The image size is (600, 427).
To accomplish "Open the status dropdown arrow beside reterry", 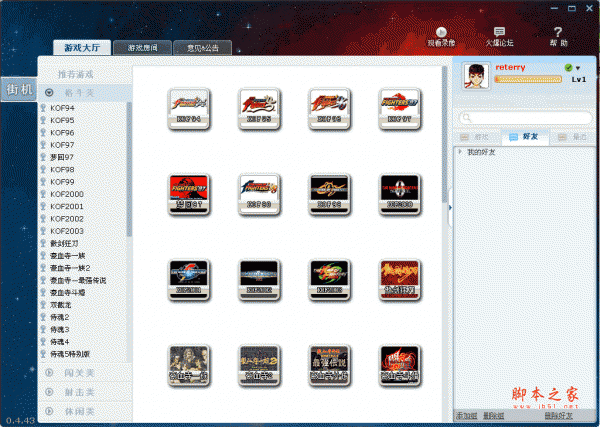I will (578, 68).
